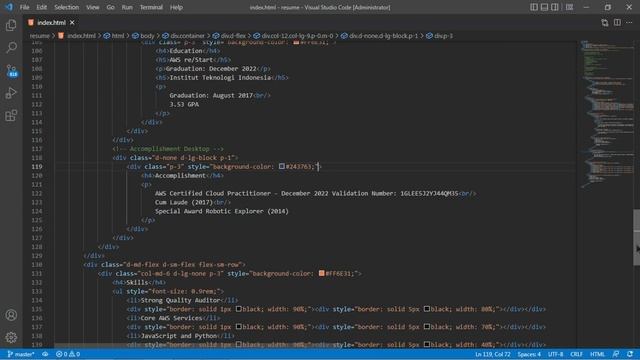The height and width of the screenshot is (360, 640).
Task: Click the feedback icon in status bar
Action: coord(616,354)
